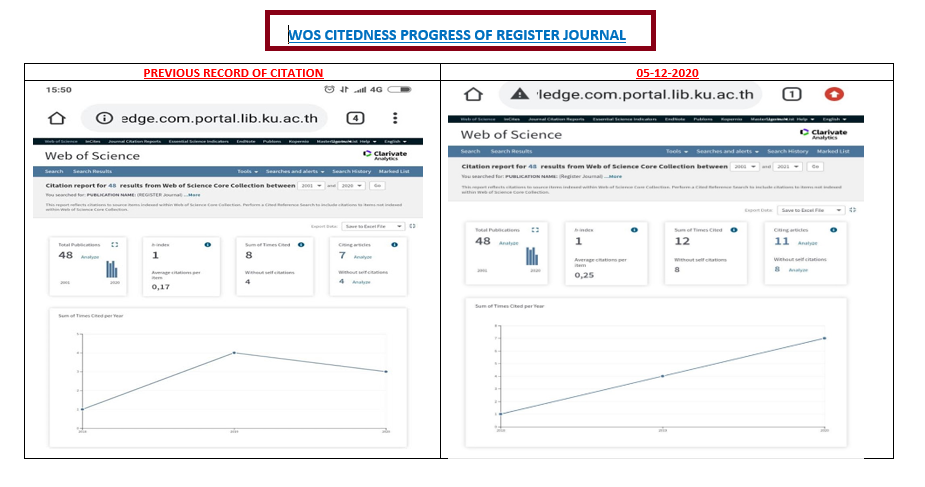Viewport: 925px width, 487px height.
Task: Open Search History in left screenshot
Action: [352, 172]
